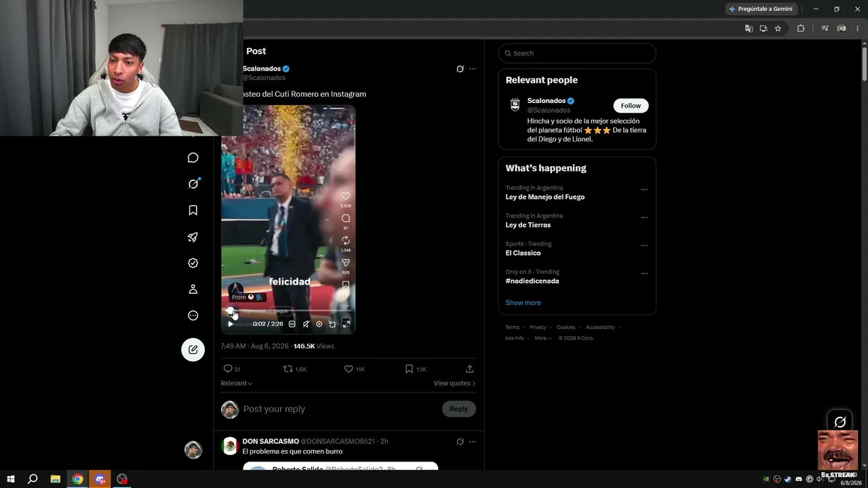Screen dimensions: 868x488
Task: Open options for Ley de Tierras trend
Action: pyautogui.click(x=644, y=218)
